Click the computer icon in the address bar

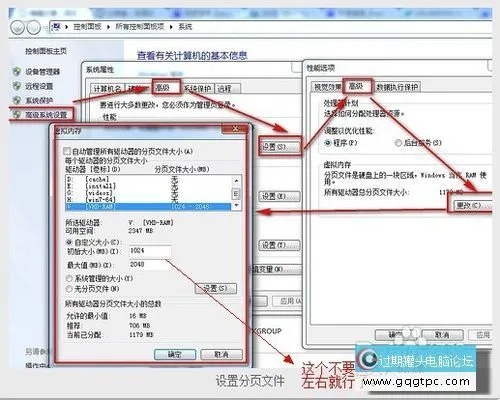pyautogui.click(x=57, y=26)
